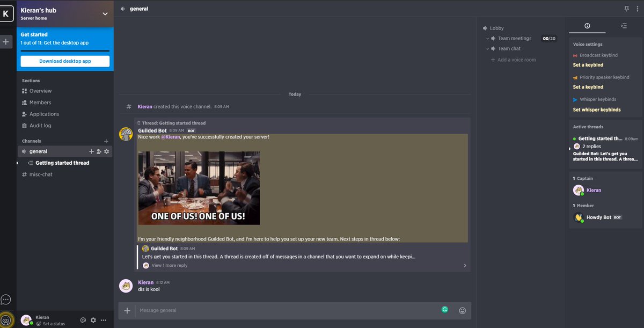Switch to the threads tab in sidebar

[623, 25]
